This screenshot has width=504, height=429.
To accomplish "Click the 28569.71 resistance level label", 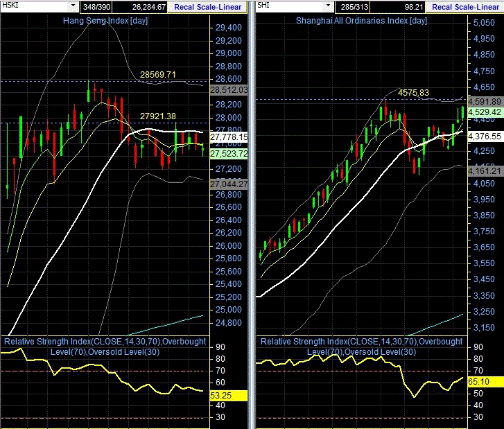I will [158, 75].
